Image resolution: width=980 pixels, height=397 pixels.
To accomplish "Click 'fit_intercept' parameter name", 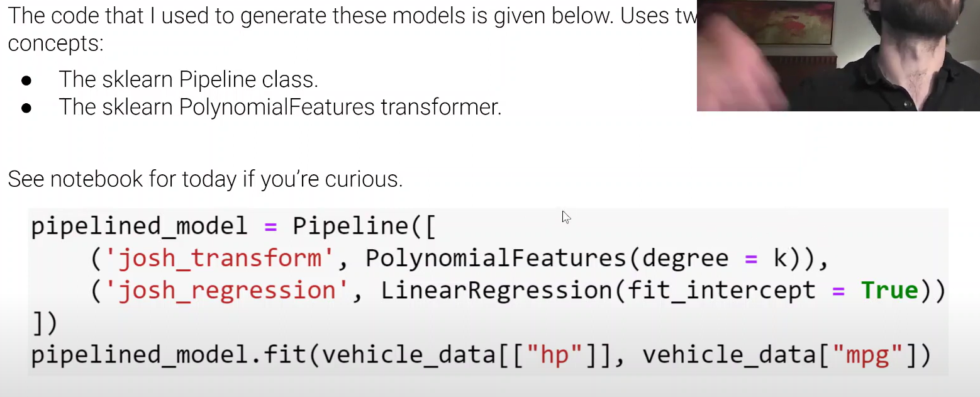I will click(x=721, y=291).
